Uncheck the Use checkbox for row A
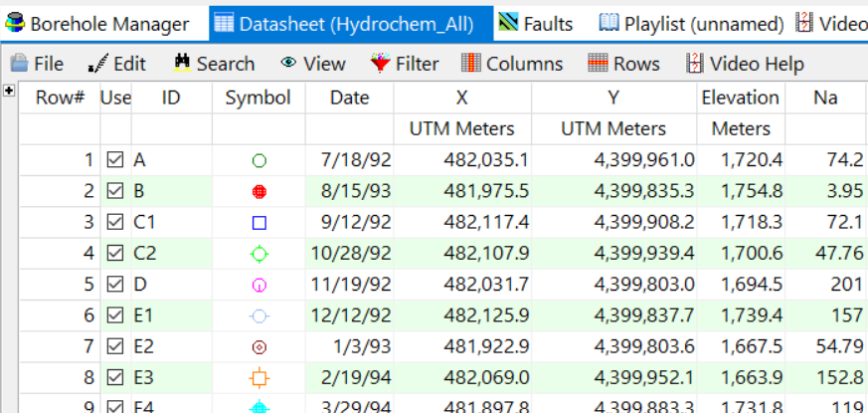 tap(115, 160)
